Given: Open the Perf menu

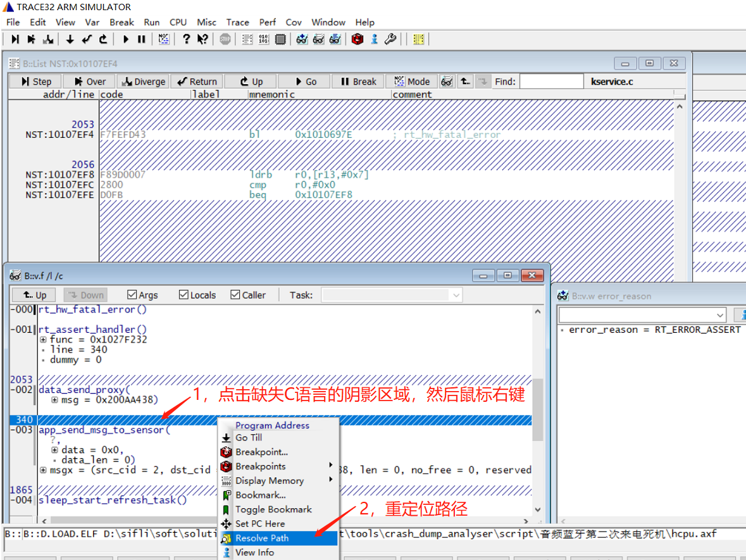Looking at the screenshot, I should click(x=268, y=22).
